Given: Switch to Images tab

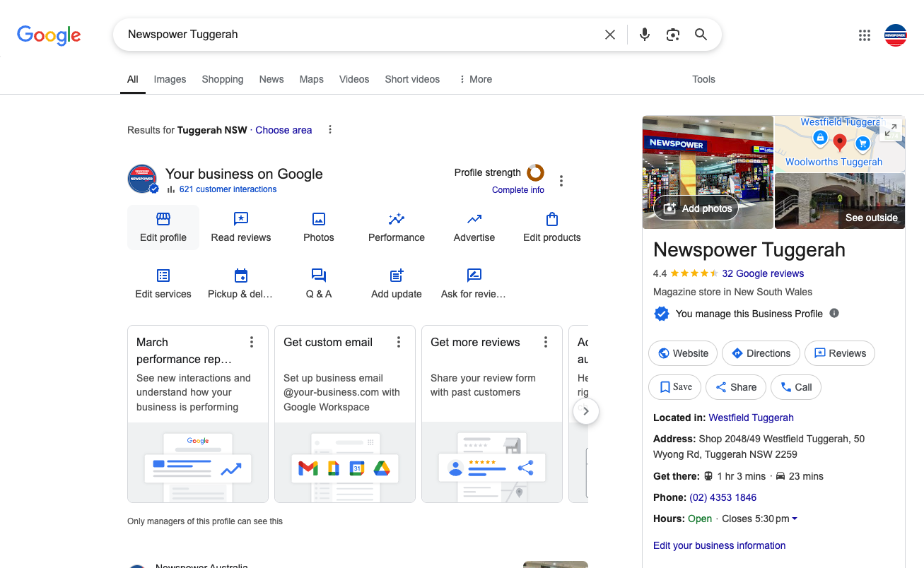Looking at the screenshot, I should (x=170, y=79).
